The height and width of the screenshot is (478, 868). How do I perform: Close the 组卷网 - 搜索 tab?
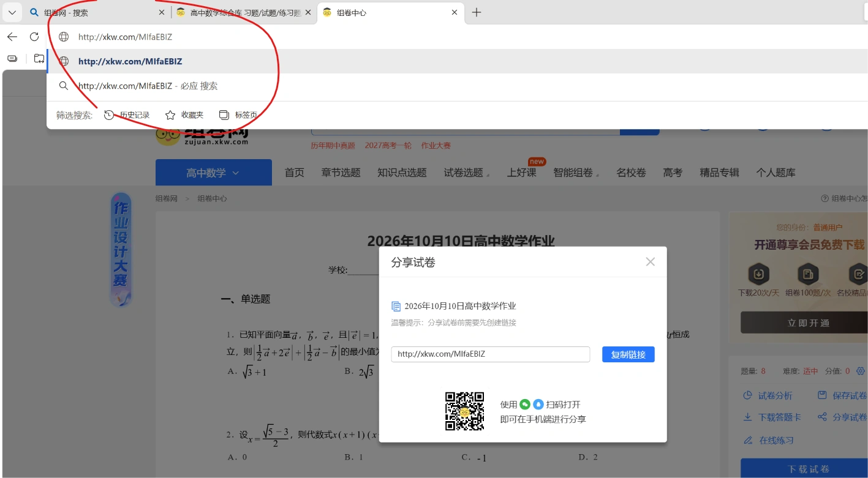tap(162, 12)
